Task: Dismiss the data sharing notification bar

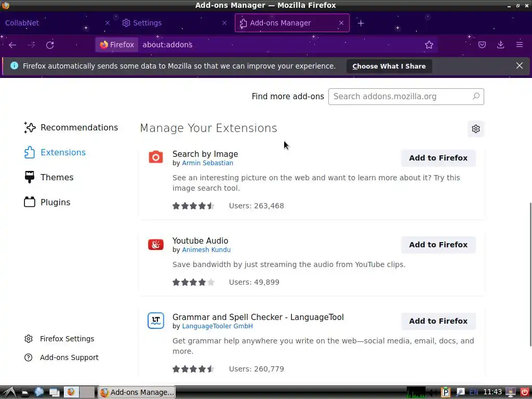Action: pos(520,66)
